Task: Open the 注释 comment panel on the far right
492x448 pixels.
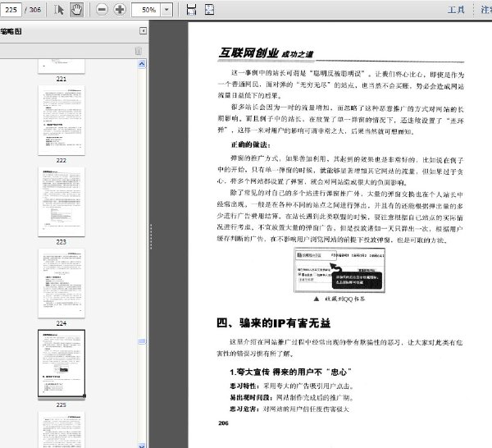Action: (486, 10)
